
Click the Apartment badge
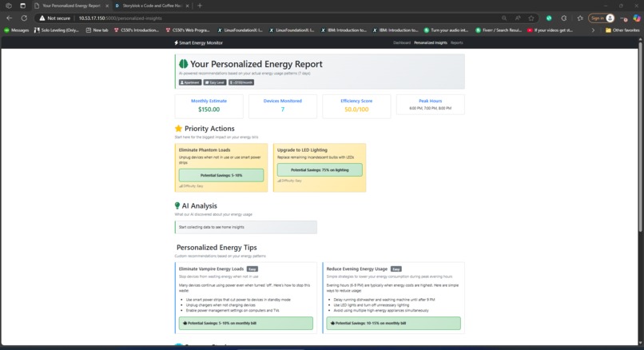(190, 82)
